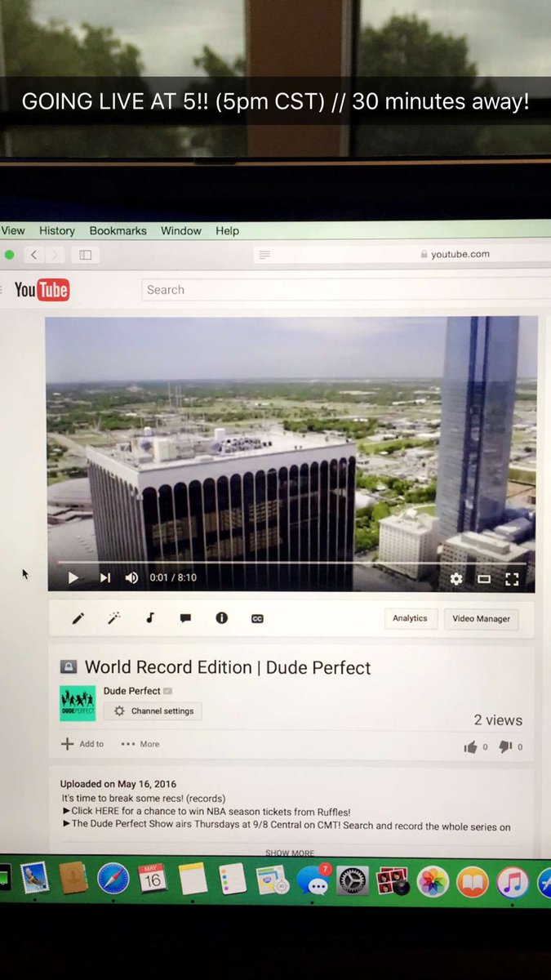
Task: Open the Dude Perfect channel name link
Action: pyautogui.click(x=131, y=691)
